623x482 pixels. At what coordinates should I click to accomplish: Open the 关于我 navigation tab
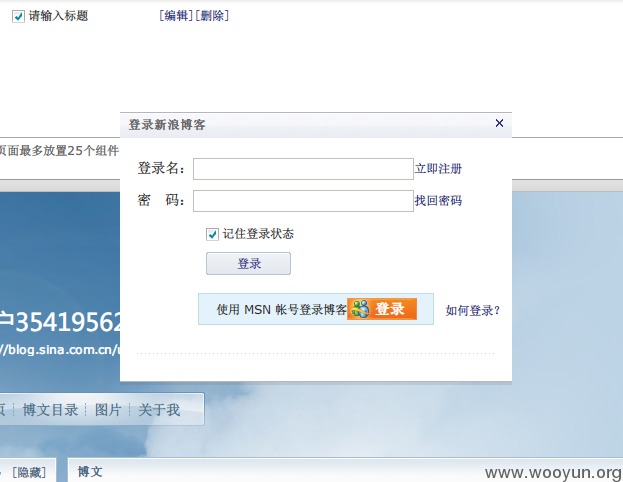(159, 410)
